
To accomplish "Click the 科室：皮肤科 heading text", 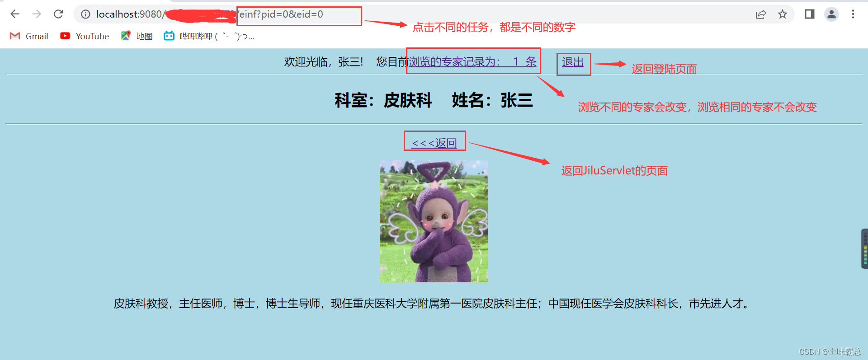I will coord(383,100).
